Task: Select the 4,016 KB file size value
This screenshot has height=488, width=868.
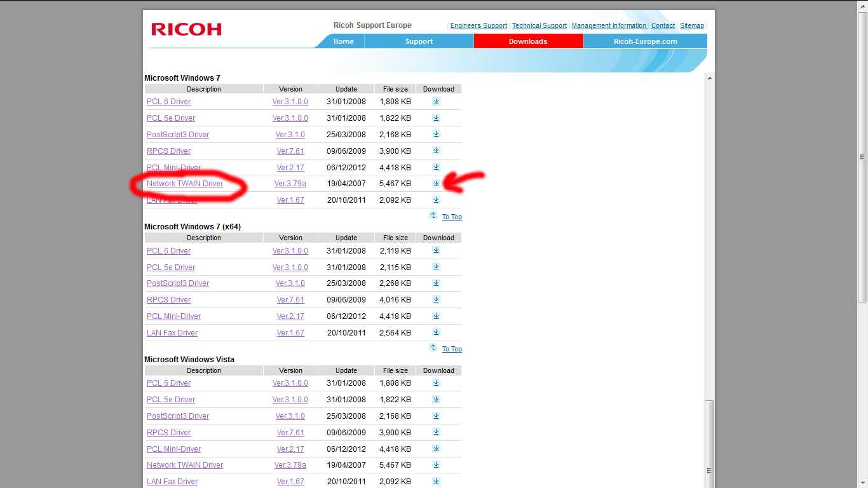Action: click(x=395, y=300)
